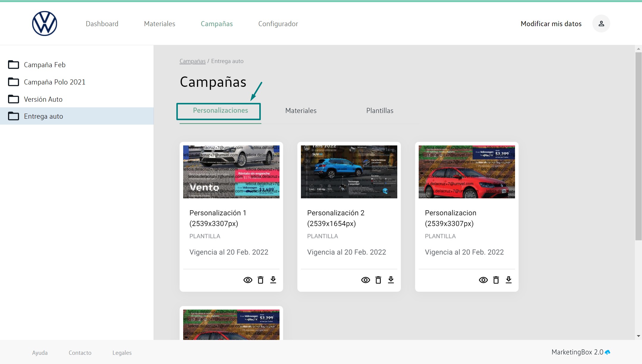Switch to the Materiales tab under Campañas

(301, 111)
